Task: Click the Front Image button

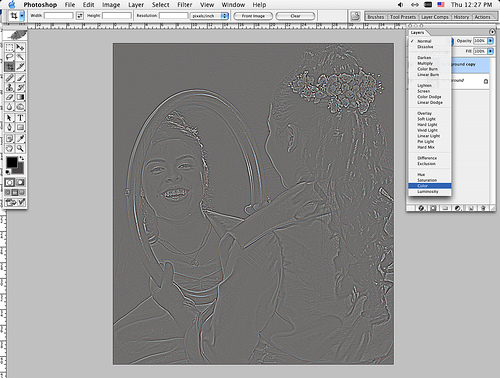Action: [x=253, y=16]
